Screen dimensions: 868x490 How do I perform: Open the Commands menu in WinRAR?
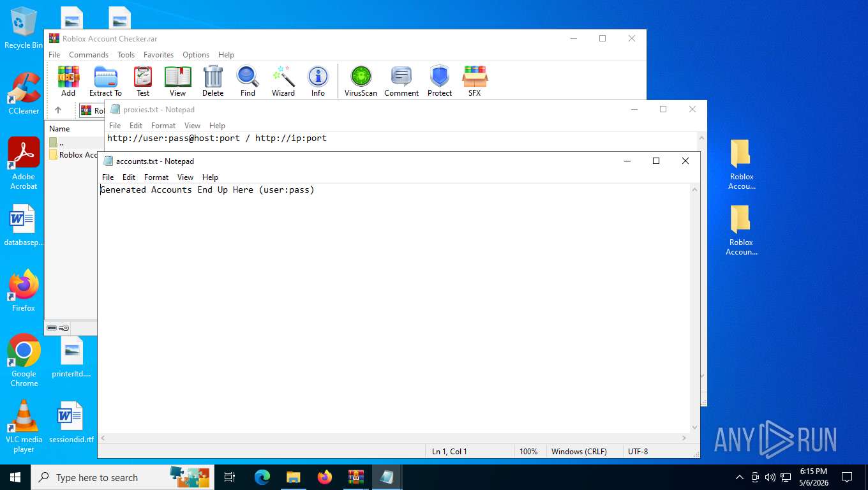coord(89,55)
